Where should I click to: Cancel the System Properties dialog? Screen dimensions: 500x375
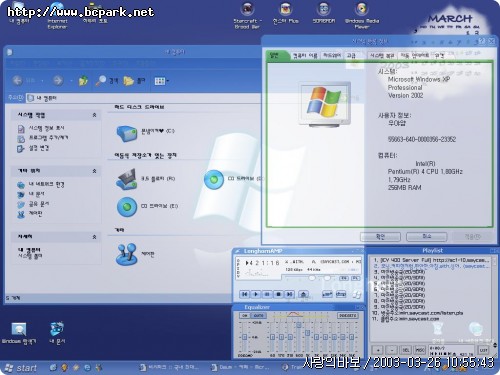coord(426,237)
